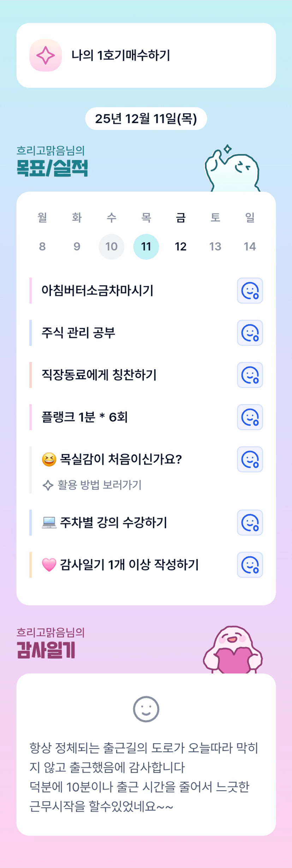This screenshot has width=292, height=868.
Task: Click the pink sparkle icon beside 나의 1호기매수하기
Action: [46, 55]
